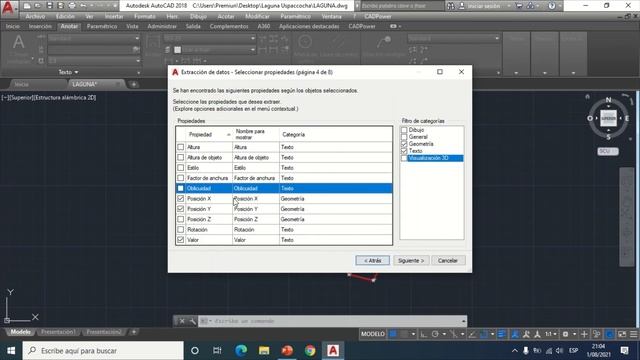640x360 pixels.
Task: Toggle object snap status bar icon
Action: click(x=484, y=334)
